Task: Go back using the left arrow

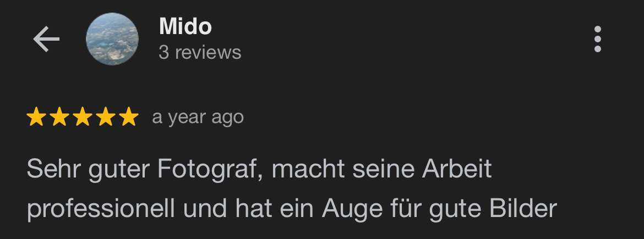Action: click(46, 39)
